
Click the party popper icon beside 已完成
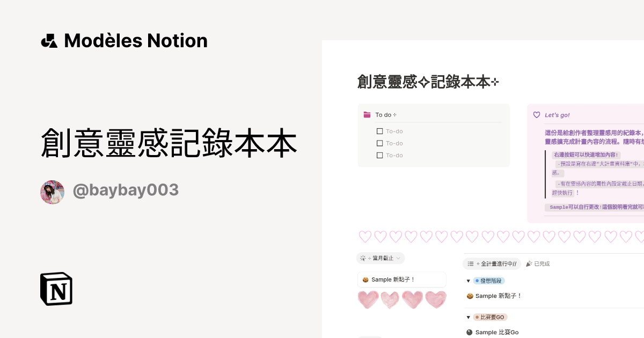[x=529, y=263]
